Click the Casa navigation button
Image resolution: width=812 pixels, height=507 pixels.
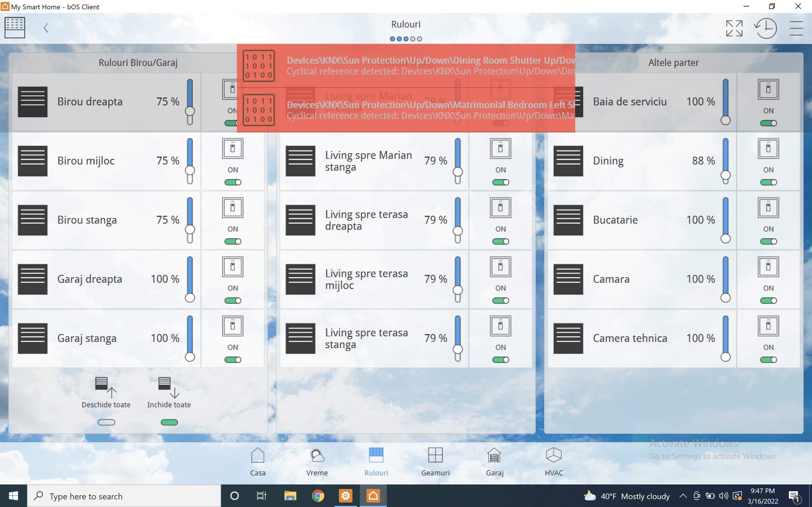[x=258, y=461]
